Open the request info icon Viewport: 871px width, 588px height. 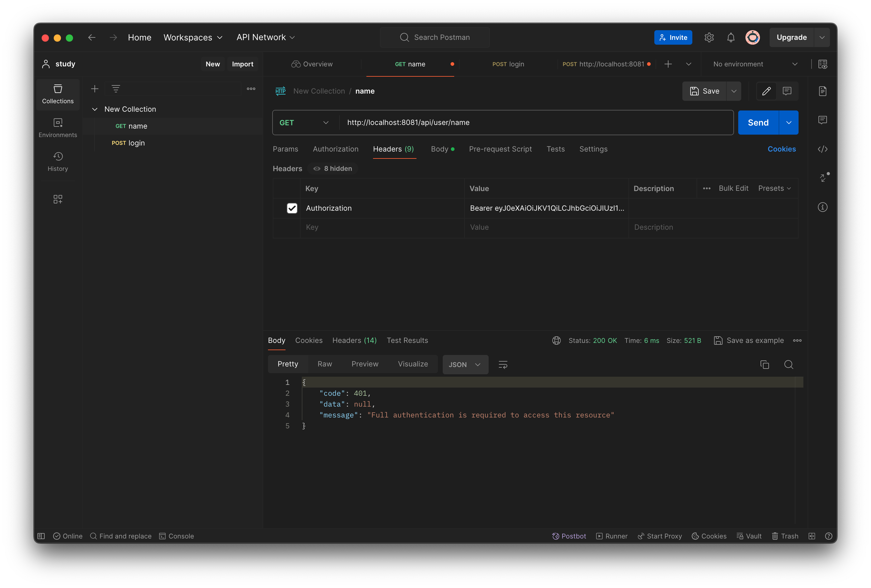(x=822, y=207)
